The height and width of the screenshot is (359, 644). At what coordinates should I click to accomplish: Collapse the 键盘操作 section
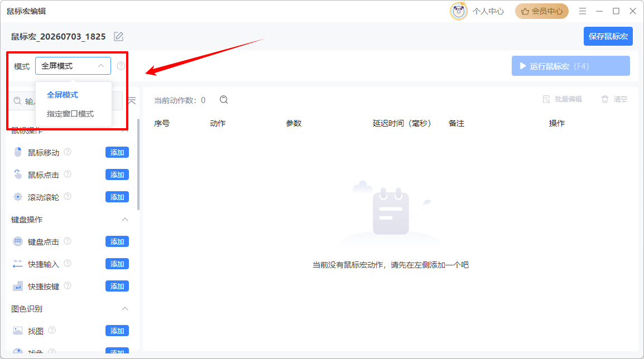pos(125,220)
